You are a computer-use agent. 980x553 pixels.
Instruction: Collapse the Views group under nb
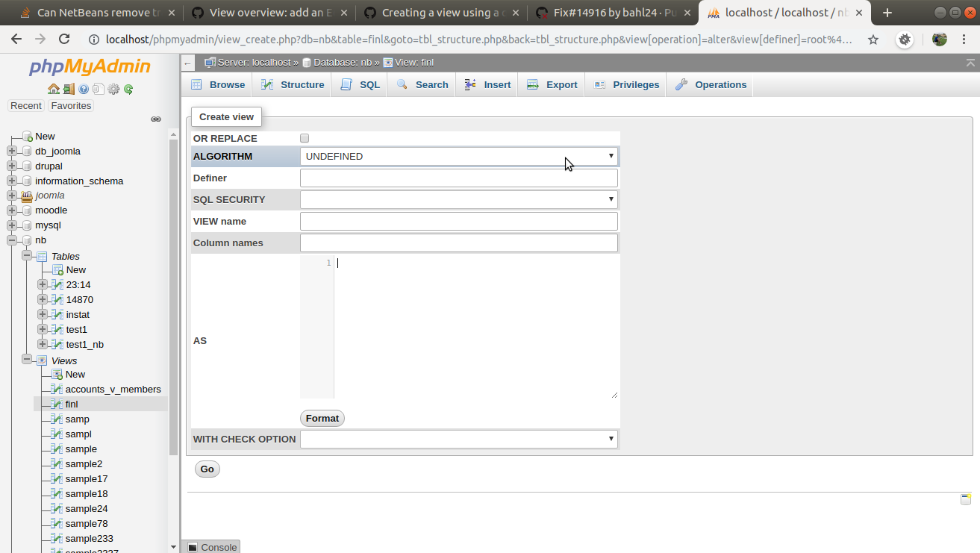pos(27,360)
